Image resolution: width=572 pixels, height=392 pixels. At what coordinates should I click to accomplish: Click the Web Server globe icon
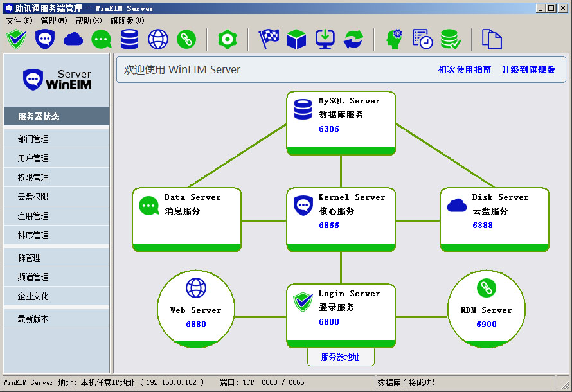[x=196, y=288]
